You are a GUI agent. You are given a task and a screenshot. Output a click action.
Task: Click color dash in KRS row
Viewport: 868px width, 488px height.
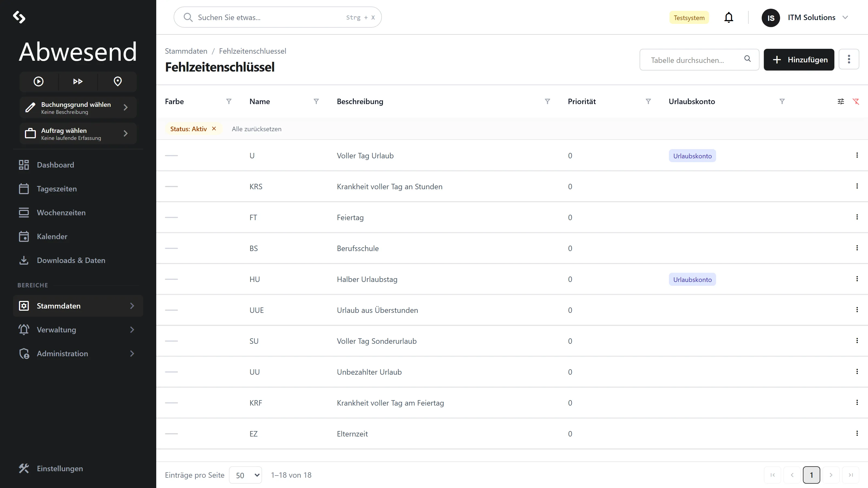point(171,187)
